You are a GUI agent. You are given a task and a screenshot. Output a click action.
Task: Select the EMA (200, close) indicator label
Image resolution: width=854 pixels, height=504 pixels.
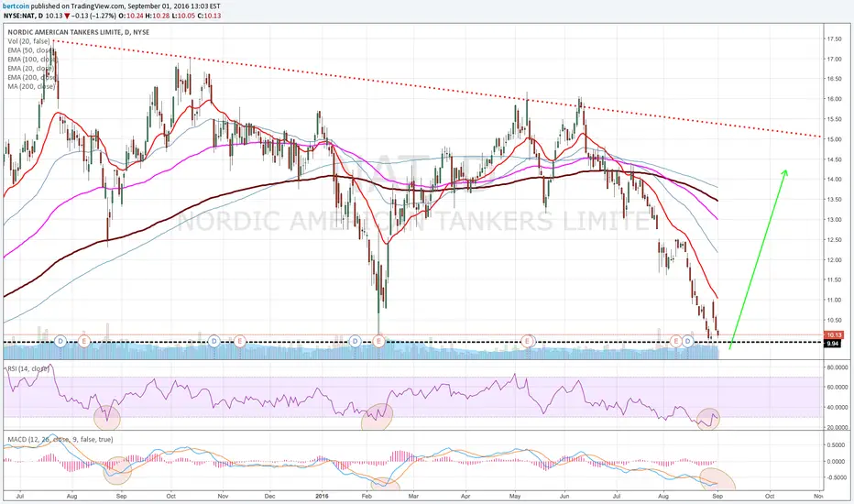[32, 77]
